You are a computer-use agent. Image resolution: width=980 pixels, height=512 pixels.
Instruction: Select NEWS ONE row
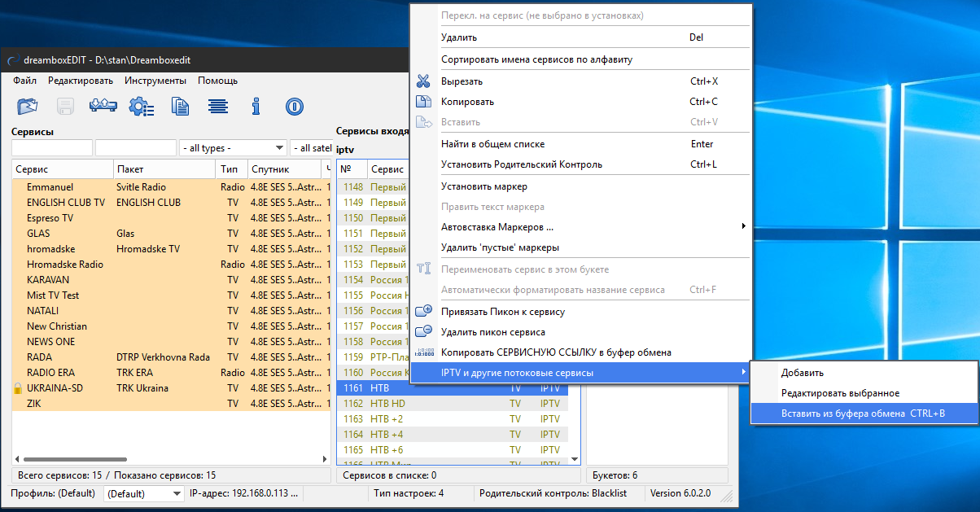click(172, 342)
